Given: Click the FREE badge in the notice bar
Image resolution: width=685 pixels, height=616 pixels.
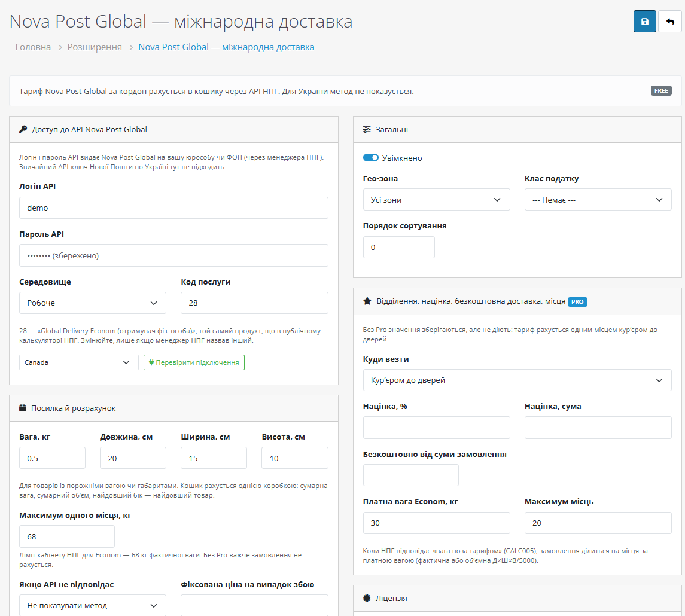Looking at the screenshot, I should [661, 91].
